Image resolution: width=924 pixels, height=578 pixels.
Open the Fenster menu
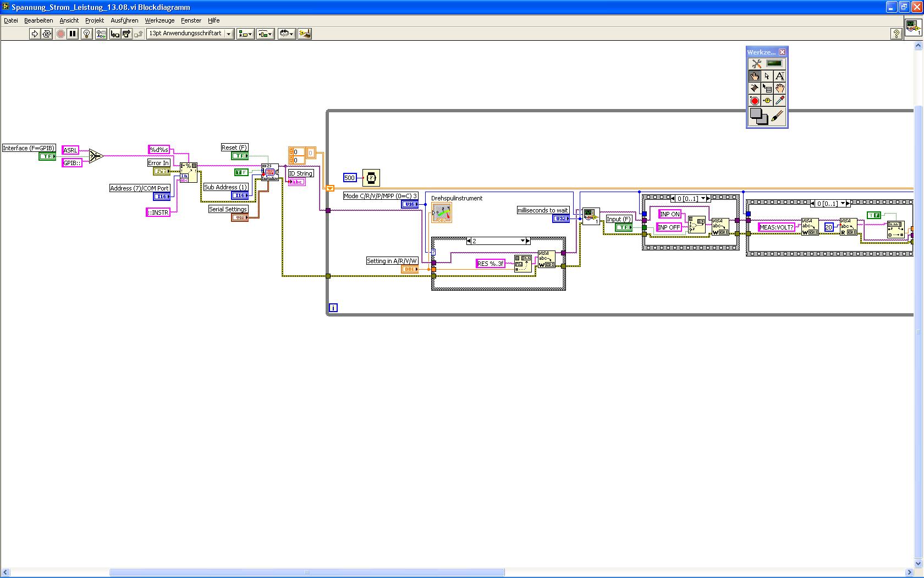pyautogui.click(x=191, y=20)
